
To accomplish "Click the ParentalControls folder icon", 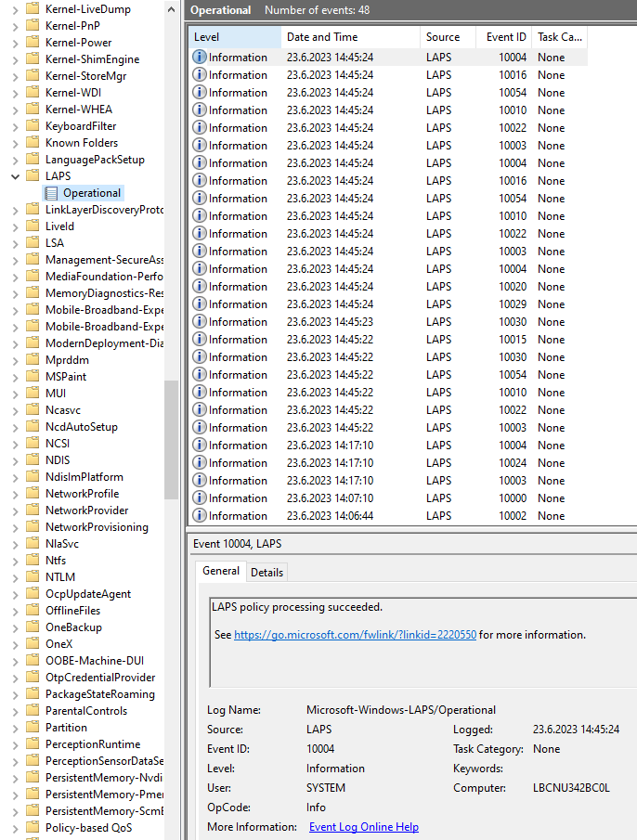I will click(x=32, y=710).
